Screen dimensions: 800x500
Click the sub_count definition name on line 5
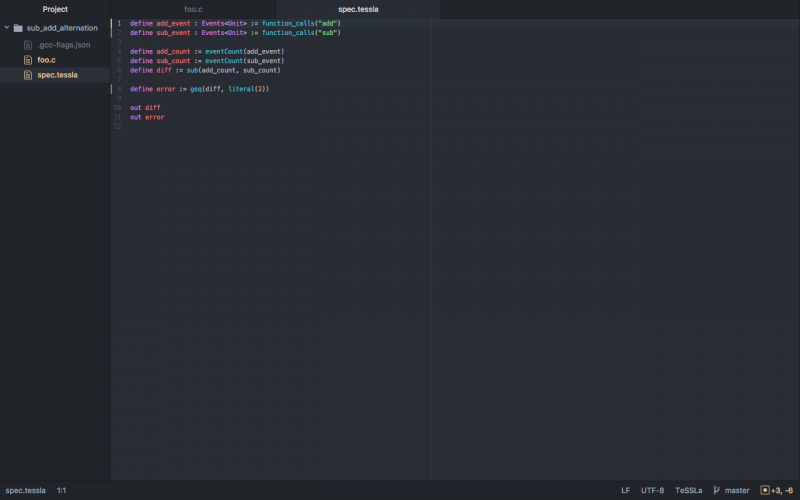[x=173, y=61]
